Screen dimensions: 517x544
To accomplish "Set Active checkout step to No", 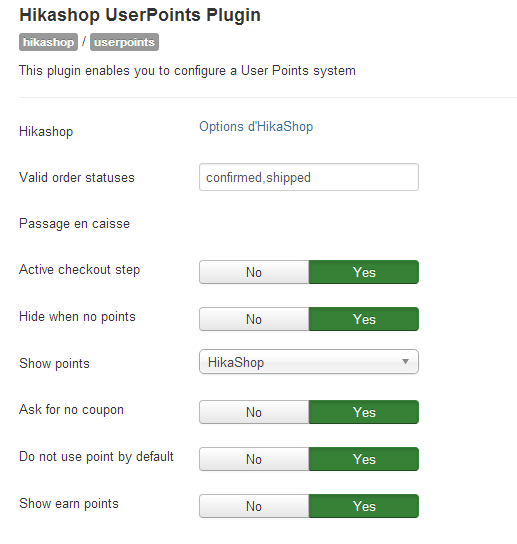I will pos(254,272).
